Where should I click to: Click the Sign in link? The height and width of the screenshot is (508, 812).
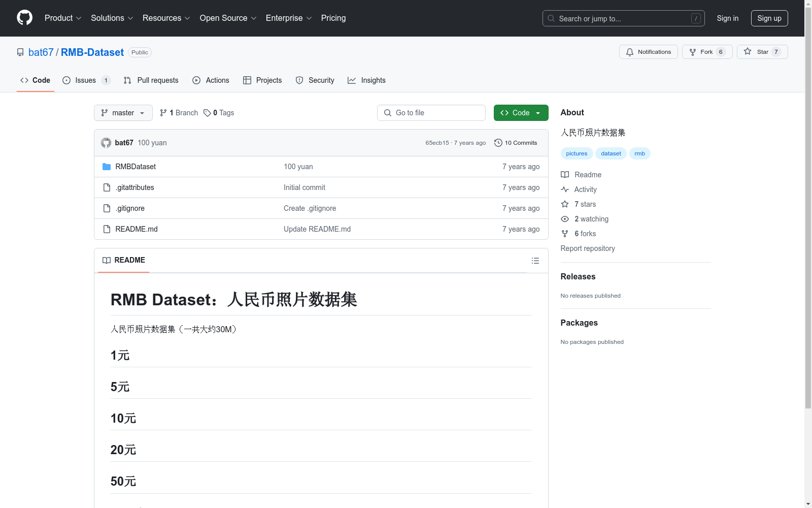pos(728,18)
